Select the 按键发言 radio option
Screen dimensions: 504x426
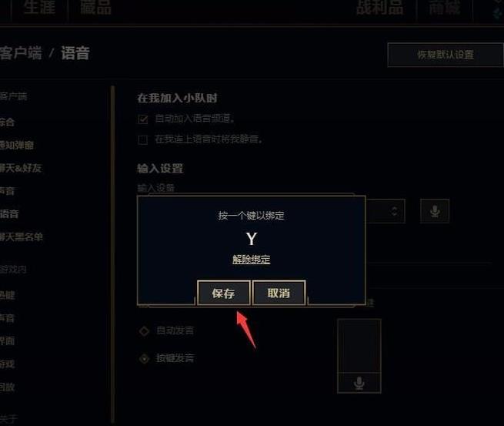[x=145, y=358]
